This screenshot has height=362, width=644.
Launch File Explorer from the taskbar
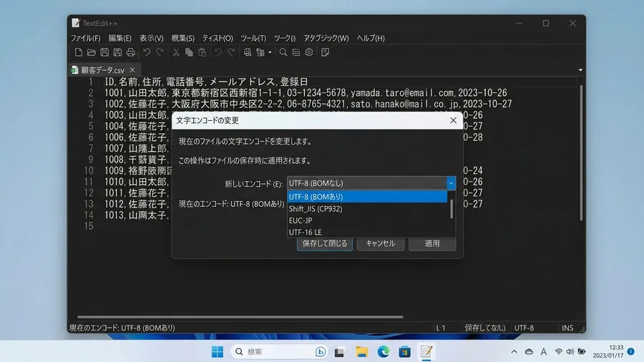362,352
